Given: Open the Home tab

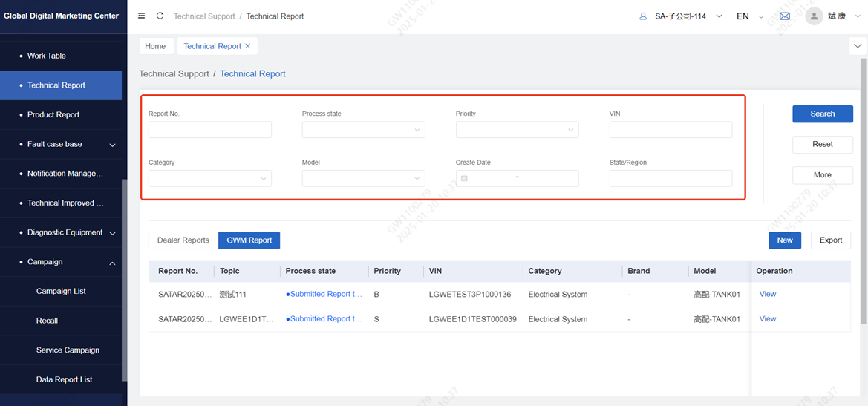Looking at the screenshot, I should [x=155, y=46].
